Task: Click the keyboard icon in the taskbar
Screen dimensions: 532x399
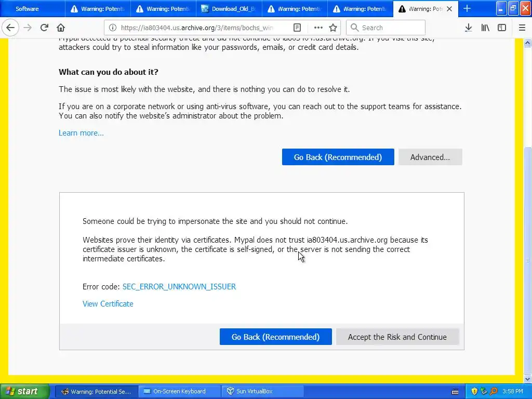Action: (x=455, y=392)
